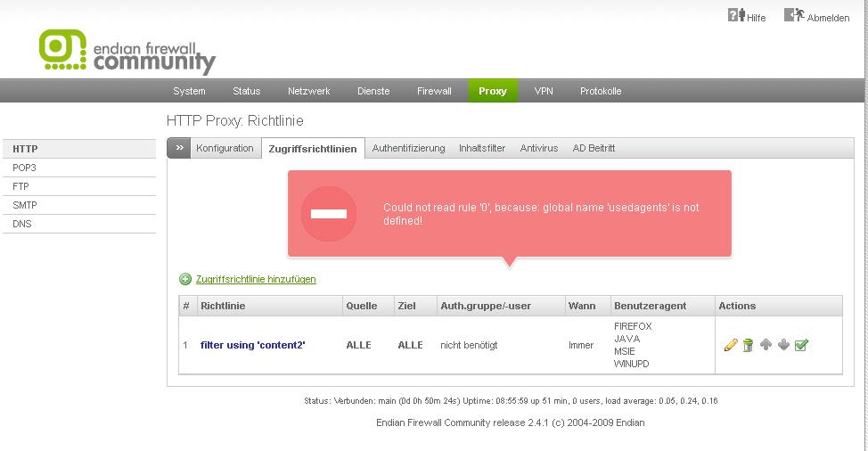868x451 pixels.
Task: Click the green plus add-policy icon
Action: click(x=185, y=279)
